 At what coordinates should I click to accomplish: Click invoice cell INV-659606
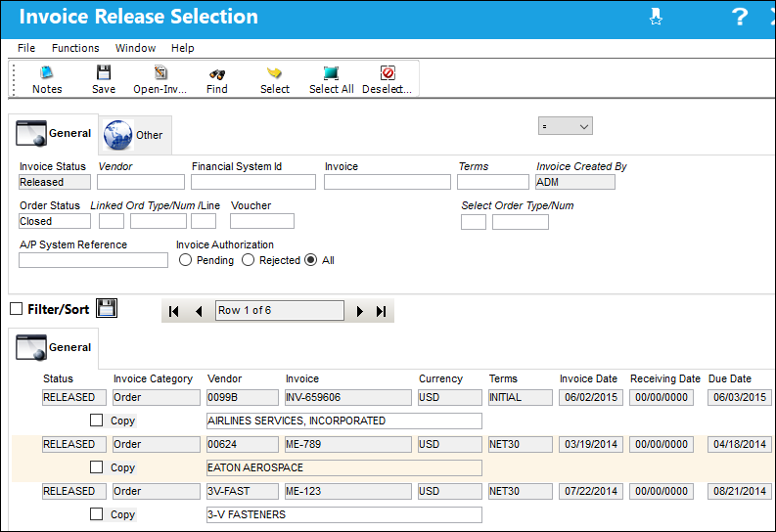pyautogui.click(x=348, y=397)
